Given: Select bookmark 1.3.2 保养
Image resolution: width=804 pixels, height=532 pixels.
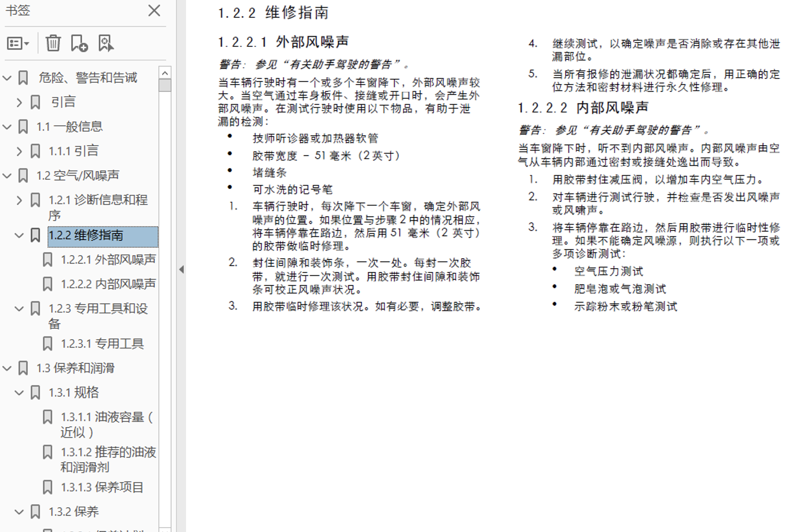Looking at the screenshot, I should tap(73, 512).
